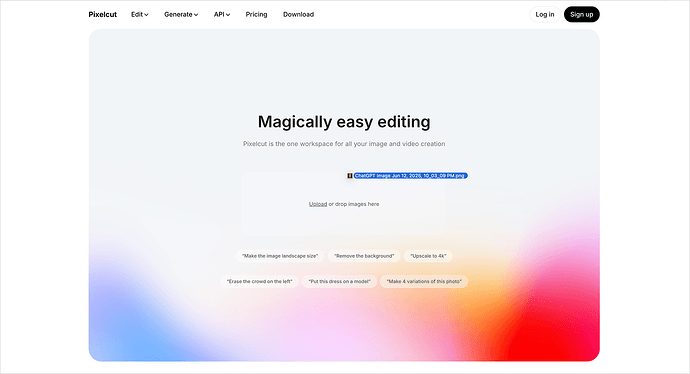Pick "Put this dress on a model" prompt

pyautogui.click(x=339, y=282)
